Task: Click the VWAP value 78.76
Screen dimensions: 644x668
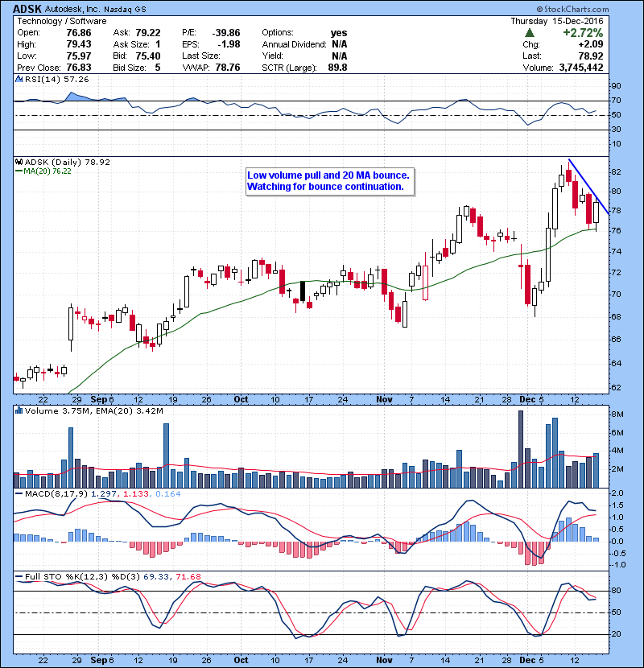Action: [x=228, y=68]
